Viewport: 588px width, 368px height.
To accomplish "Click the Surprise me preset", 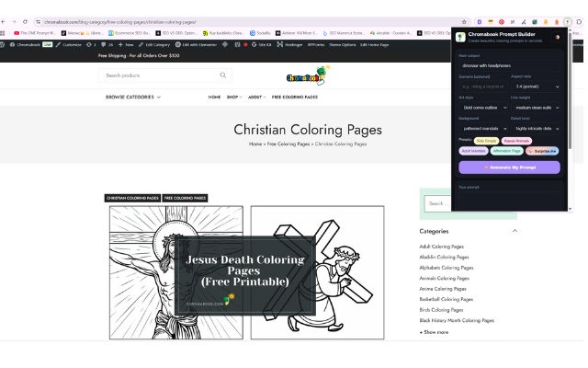I will click(x=542, y=151).
